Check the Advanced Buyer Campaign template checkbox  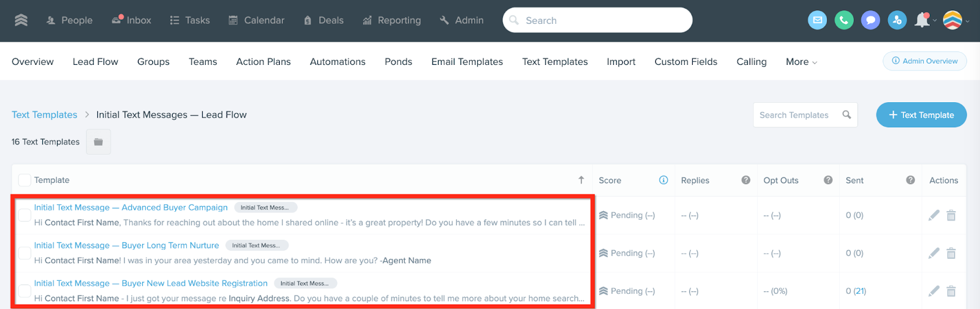pyautogui.click(x=24, y=215)
